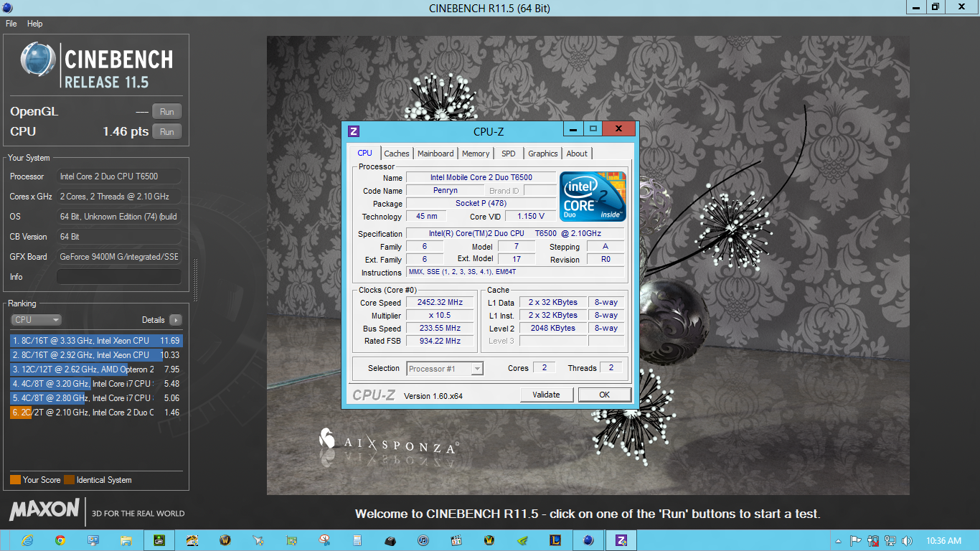Run the CPU benchmark test
The image size is (980, 551).
(167, 131)
